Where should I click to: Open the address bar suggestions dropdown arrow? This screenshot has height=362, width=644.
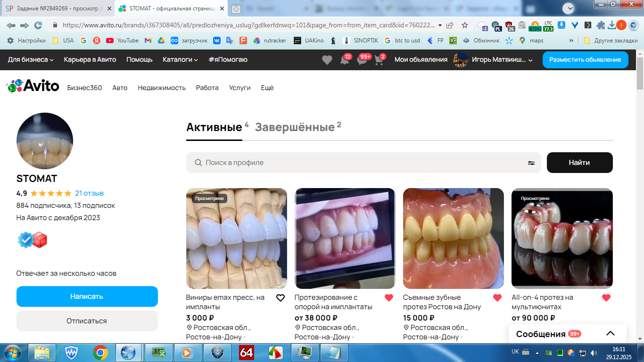coord(440,25)
